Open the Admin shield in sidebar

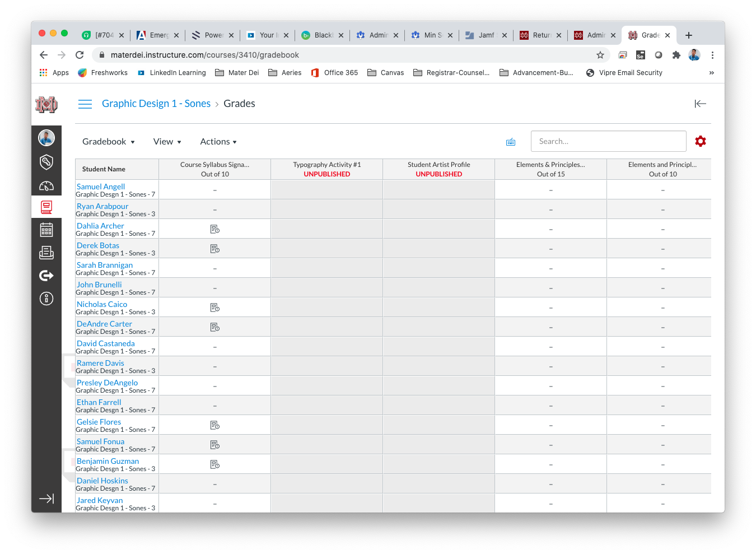(x=46, y=162)
